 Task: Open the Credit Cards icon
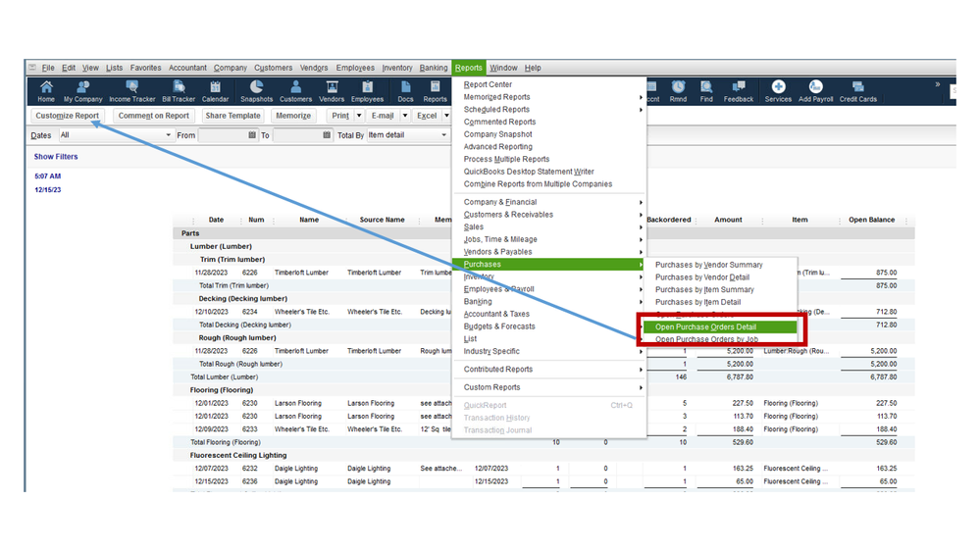pos(858,91)
